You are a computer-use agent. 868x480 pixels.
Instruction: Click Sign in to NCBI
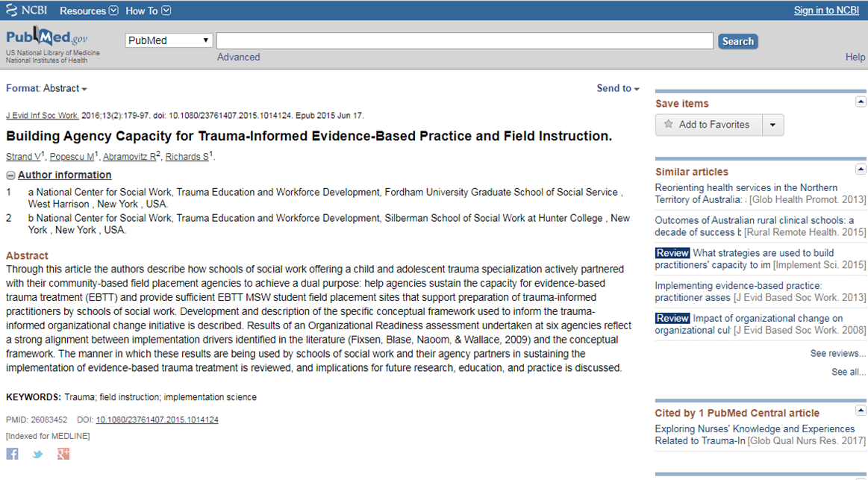[x=826, y=10]
